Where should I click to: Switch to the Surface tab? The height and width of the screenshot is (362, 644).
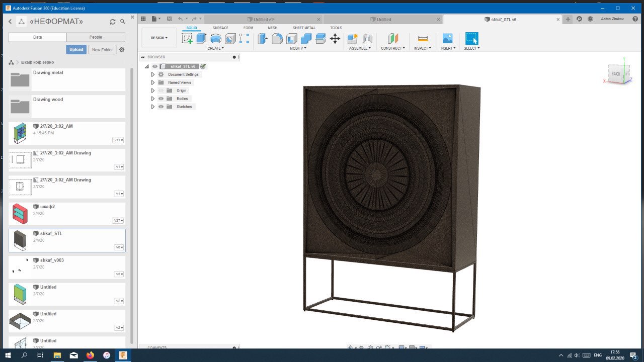220,28
